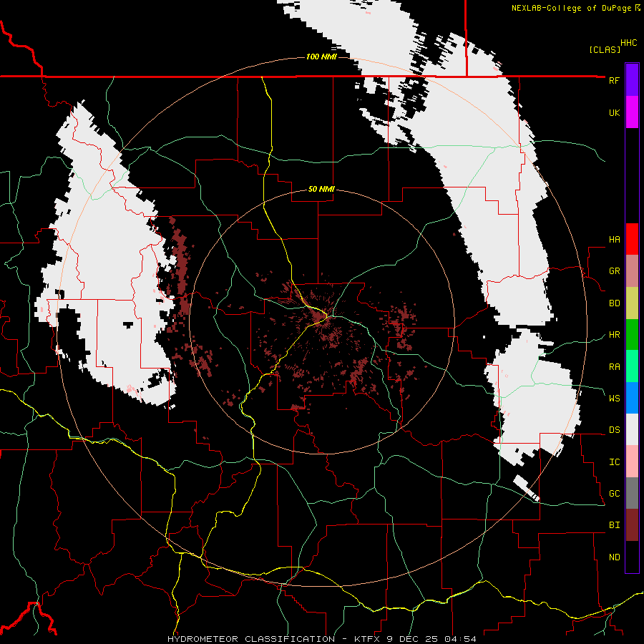Click the HYDROMETEOR CLASSIFICATION caption text
This screenshot has height=644, width=644.
(x=251, y=639)
